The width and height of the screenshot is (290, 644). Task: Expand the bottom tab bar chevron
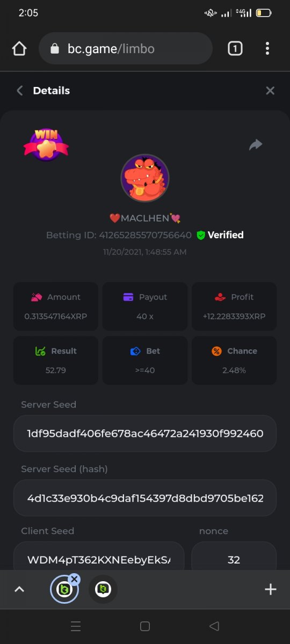[19, 589]
